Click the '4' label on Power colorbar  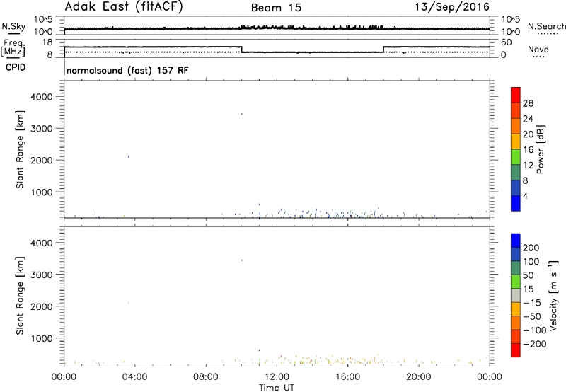[525, 196]
